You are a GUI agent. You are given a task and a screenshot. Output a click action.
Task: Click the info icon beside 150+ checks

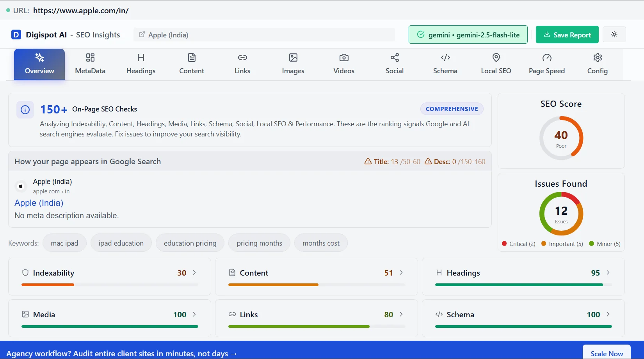click(x=25, y=110)
